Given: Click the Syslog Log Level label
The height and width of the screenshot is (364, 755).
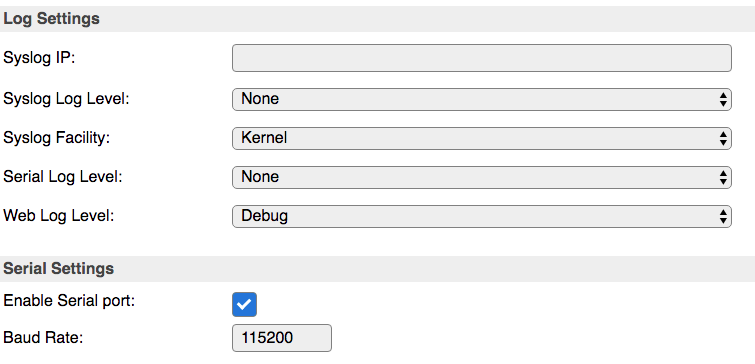Looking at the screenshot, I should point(66,99).
